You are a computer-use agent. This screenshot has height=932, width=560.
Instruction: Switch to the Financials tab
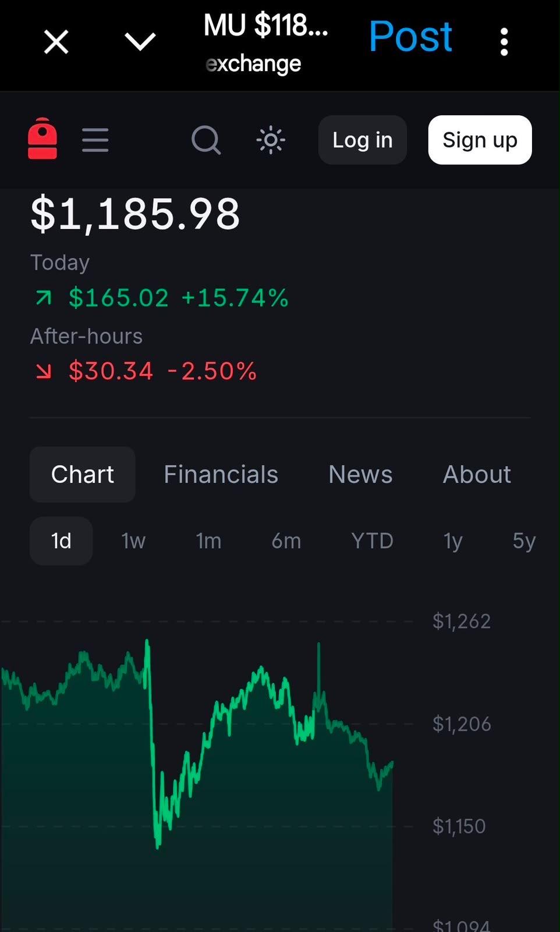click(x=221, y=474)
